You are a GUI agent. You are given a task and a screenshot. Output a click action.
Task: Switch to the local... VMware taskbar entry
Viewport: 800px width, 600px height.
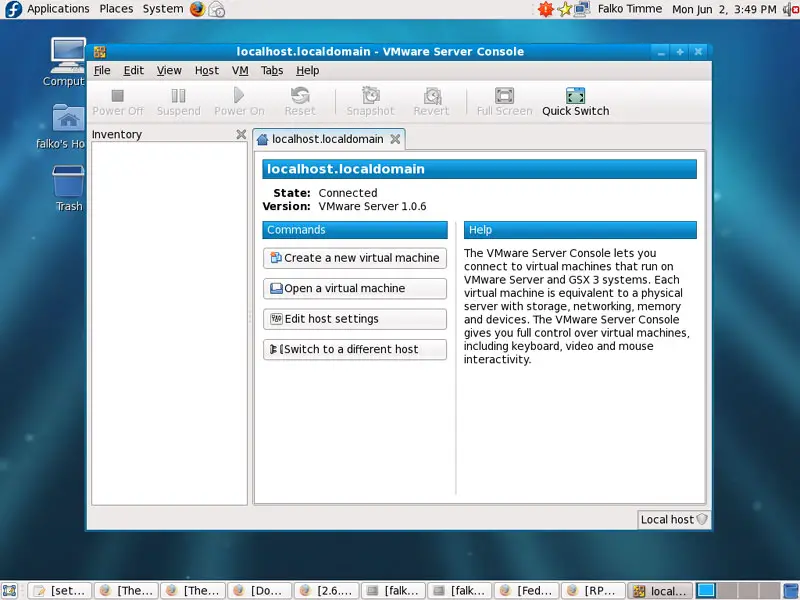(660, 590)
